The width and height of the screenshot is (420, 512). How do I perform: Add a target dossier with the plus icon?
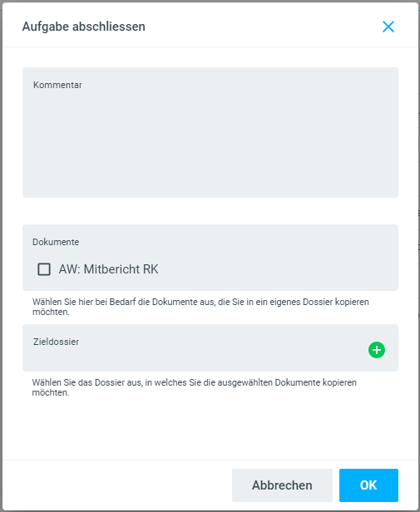(x=377, y=350)
